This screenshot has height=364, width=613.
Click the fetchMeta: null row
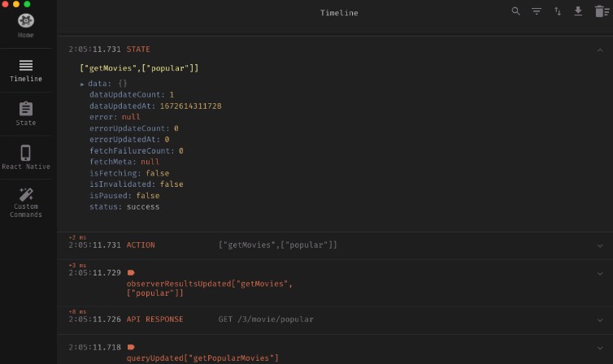coord(124,162)
